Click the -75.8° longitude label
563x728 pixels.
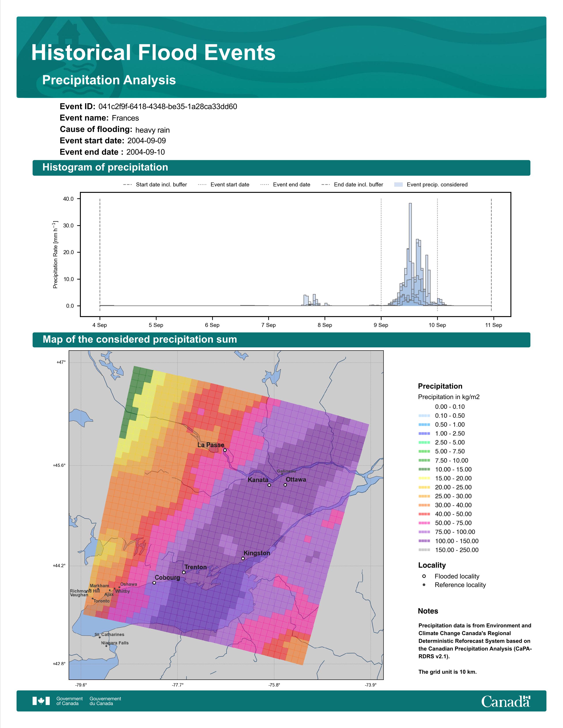[x=274, y=685]
